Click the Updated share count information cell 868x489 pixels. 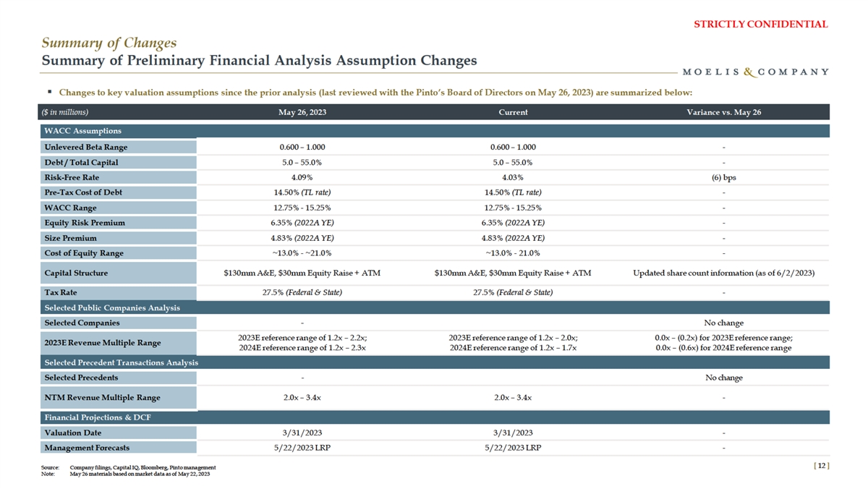[x=723, y=273]
